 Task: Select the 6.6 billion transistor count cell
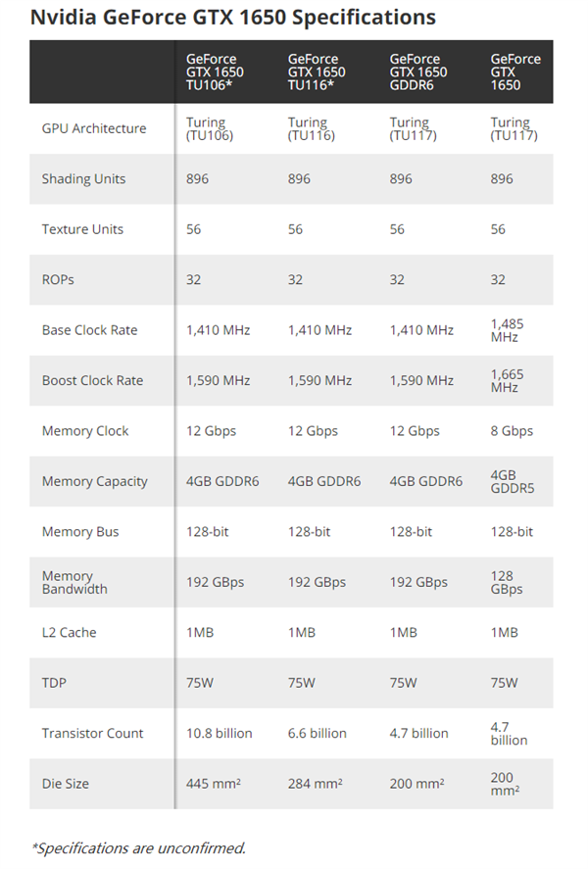click(x=317, y=733)
